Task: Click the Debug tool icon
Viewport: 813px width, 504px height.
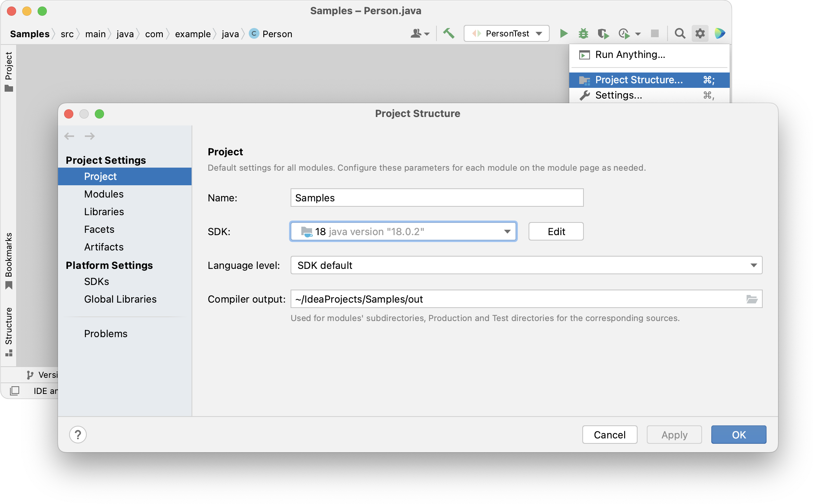Action: (583, 34)
